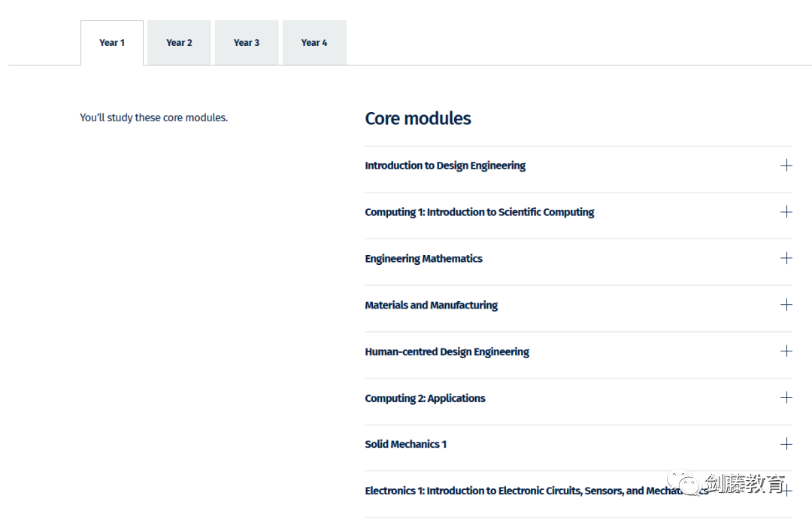Tap the plus icon for Solid Mechanics 1

click(x=786, y=444)
